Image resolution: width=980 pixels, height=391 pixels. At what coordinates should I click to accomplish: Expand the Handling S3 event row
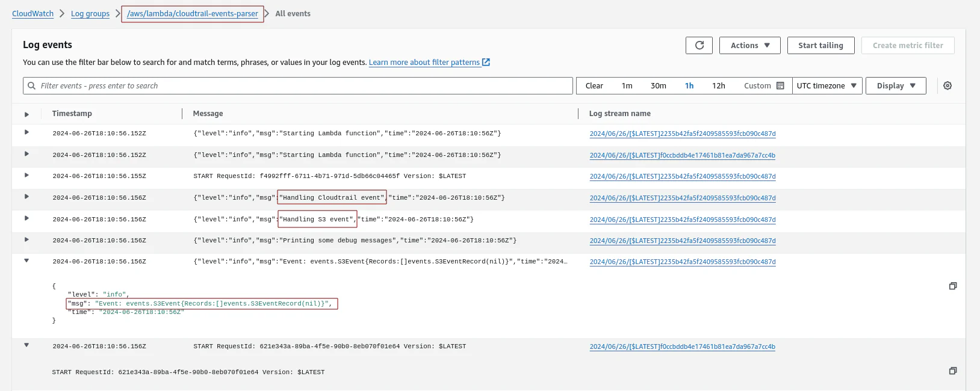(26, 218)
